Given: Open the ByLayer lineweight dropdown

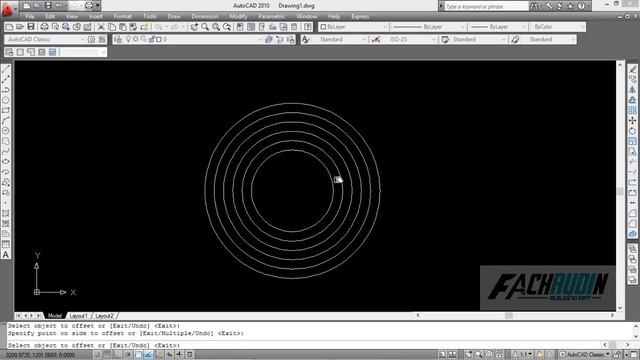Looking at the screenshot, I should (x=498, y=27).
